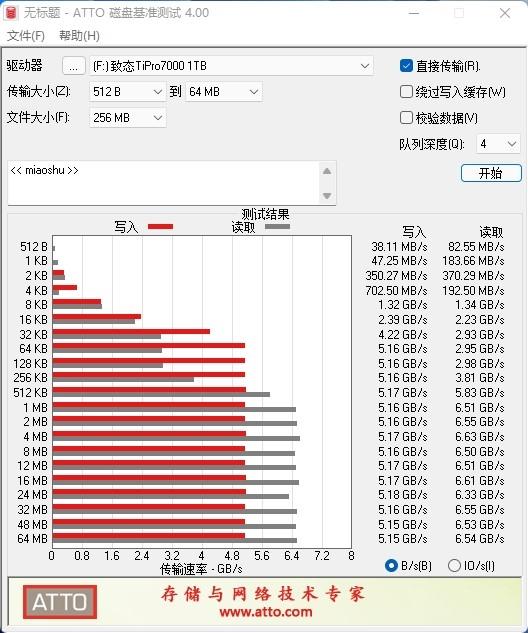Click the ATTO app icon in title bar
Image resolution: width=528 pixels, height=633 pixels.
point(11,13)
